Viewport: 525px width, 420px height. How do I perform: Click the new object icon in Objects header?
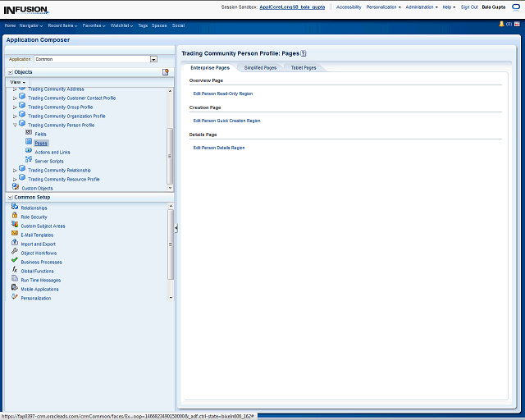pos(165,72)
